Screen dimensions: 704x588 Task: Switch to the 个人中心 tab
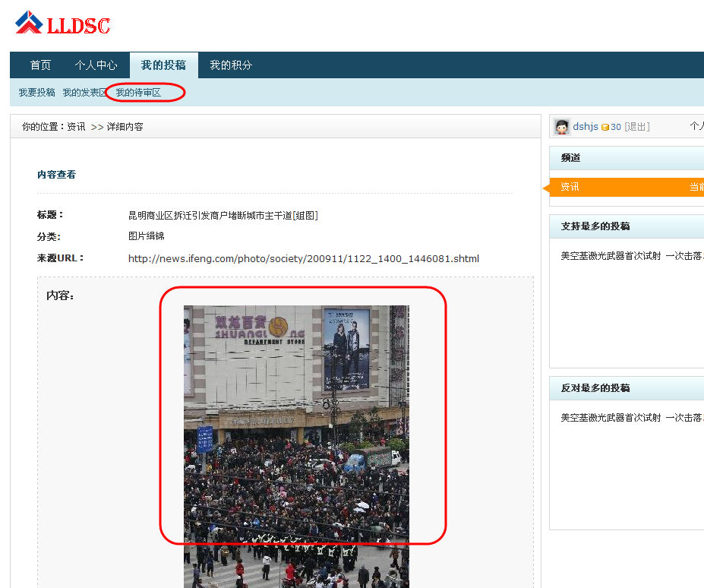pyautogui.click(x=96, y=65)
